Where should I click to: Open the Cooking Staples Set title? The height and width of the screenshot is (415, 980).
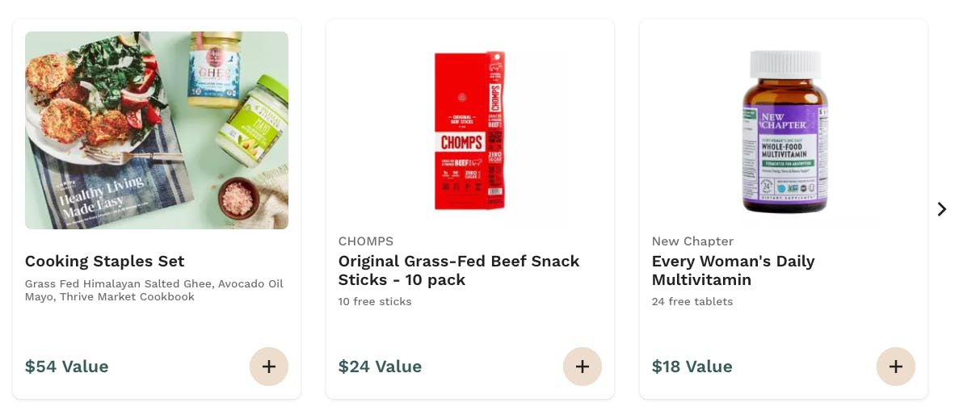pos(105,262)
